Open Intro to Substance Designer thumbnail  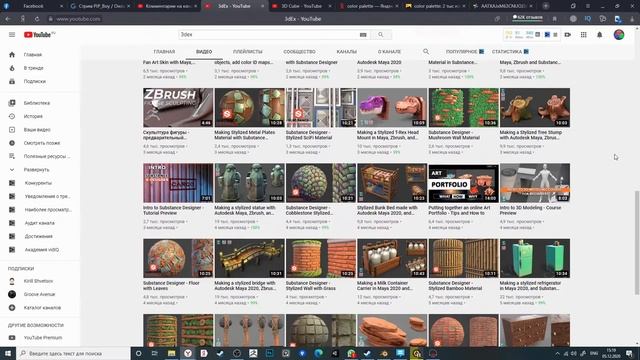pos(178,183)
